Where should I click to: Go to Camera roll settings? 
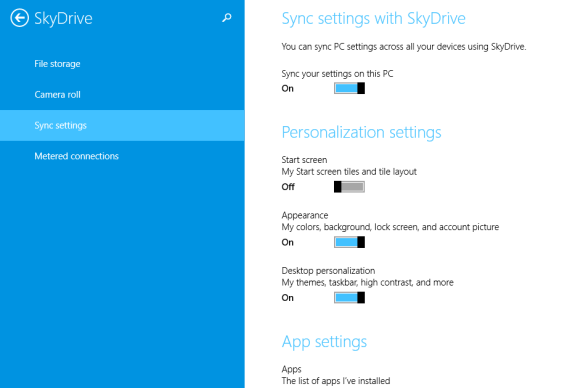pyautogui.click(x=57, y=94)
